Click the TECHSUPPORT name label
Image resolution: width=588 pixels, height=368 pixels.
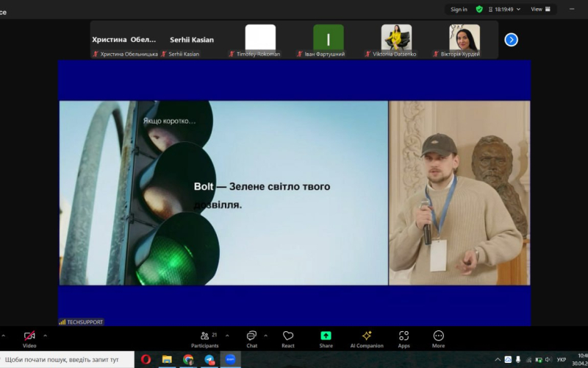[82, 322]
